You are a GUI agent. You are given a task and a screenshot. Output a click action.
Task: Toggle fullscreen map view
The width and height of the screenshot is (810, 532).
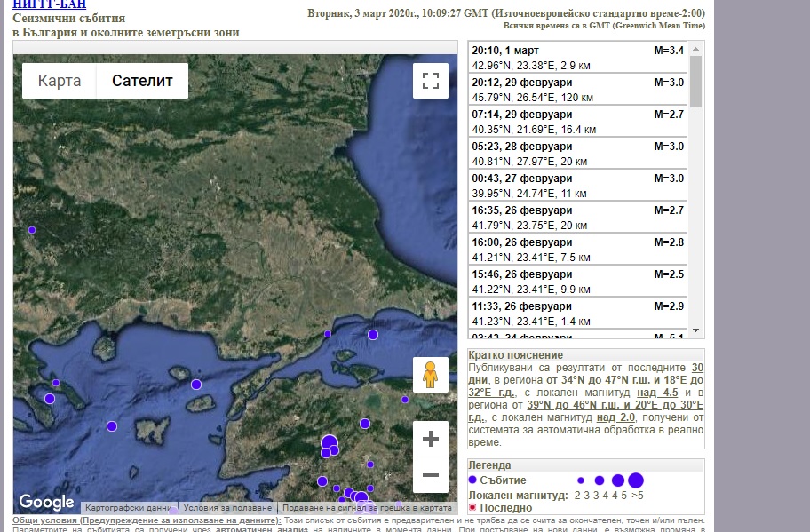coord(431,82)
